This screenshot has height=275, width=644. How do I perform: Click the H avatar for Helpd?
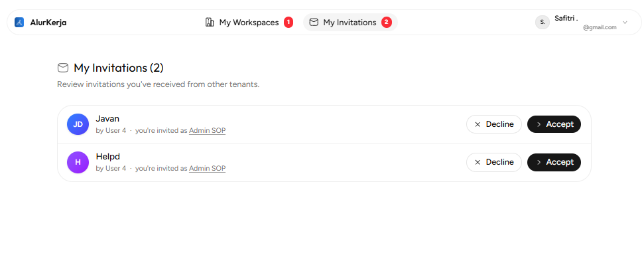pos(78,162)
